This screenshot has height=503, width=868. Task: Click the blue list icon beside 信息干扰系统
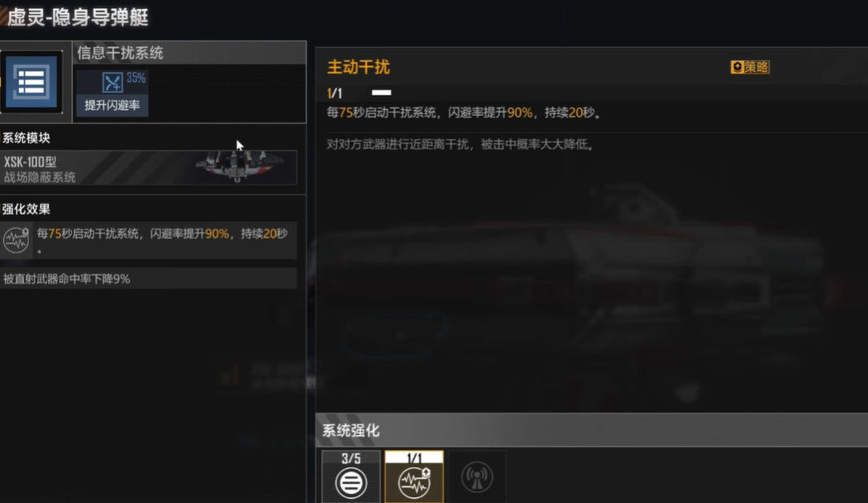point(31,82)
